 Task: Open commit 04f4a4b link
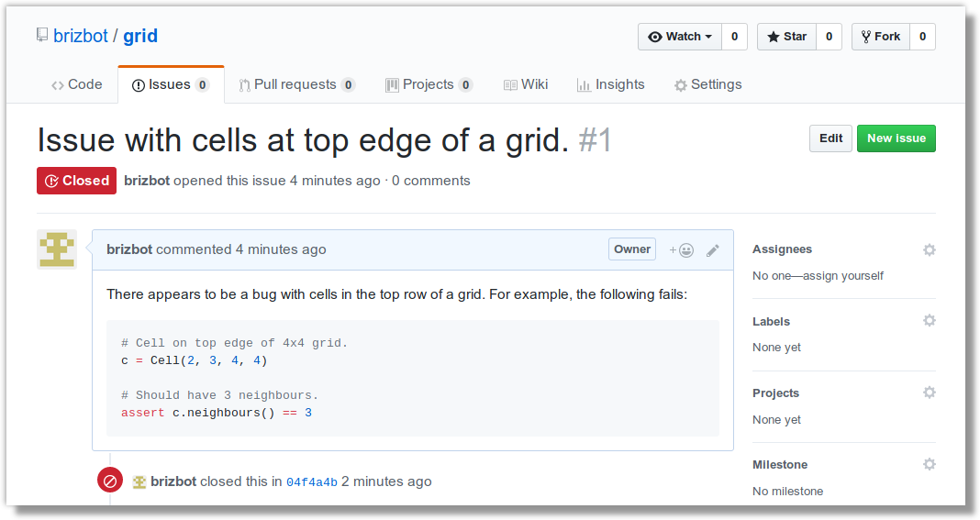(x=311, y=481)
